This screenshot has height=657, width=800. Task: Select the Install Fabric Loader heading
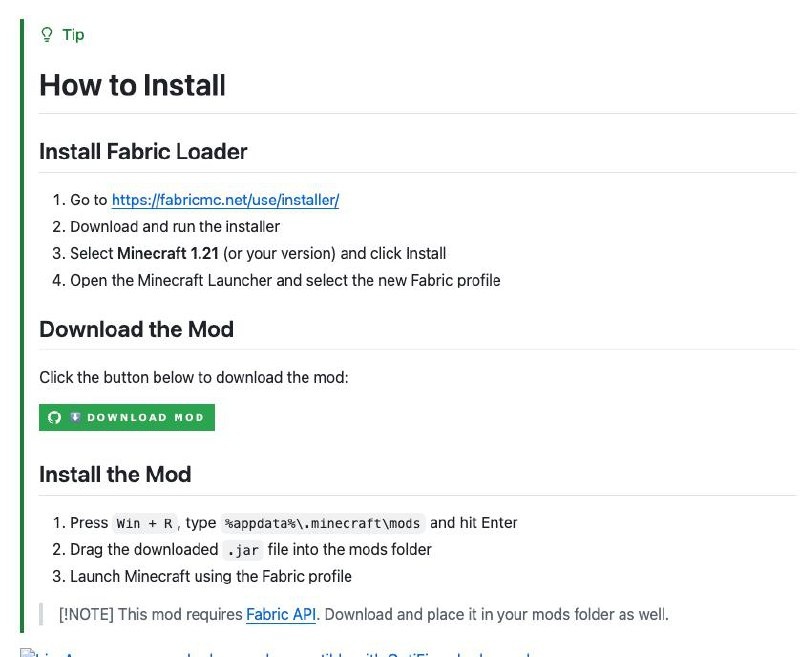pos(143,151)
